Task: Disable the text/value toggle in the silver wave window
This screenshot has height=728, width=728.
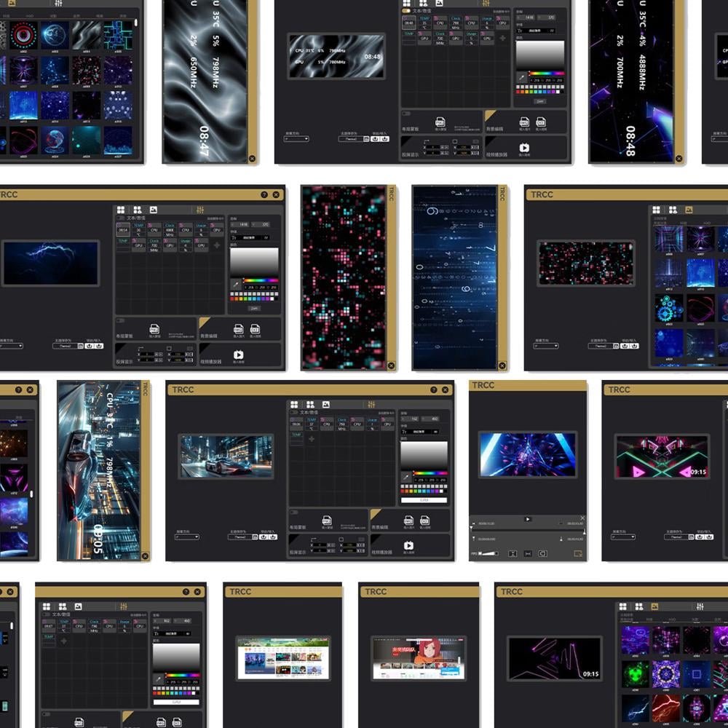Action: click(405, 11)
